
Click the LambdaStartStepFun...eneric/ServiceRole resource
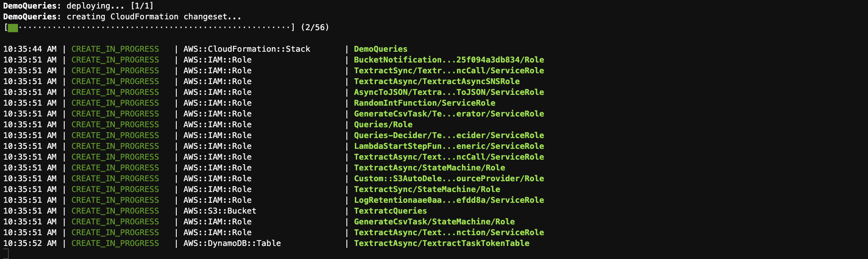(449, 146)
